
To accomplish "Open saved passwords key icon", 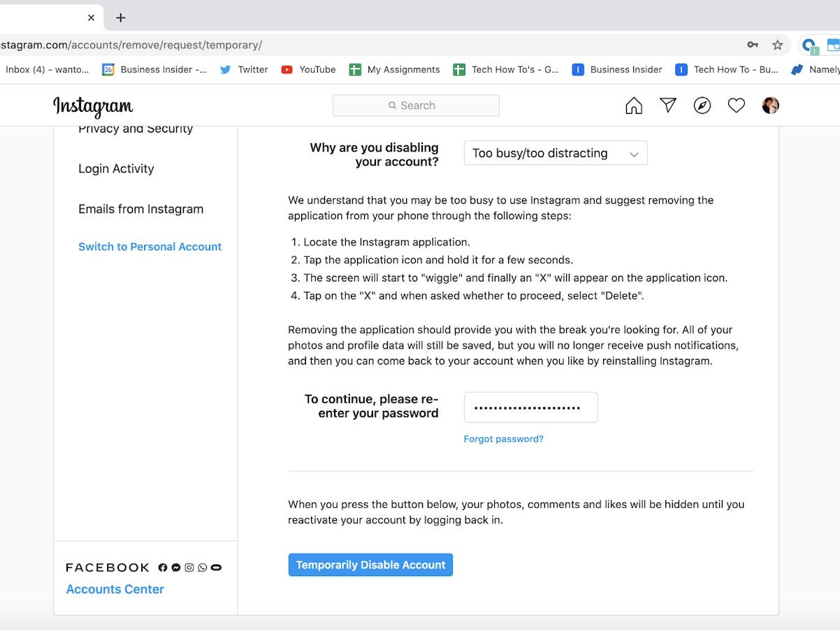I will [753, 45].
